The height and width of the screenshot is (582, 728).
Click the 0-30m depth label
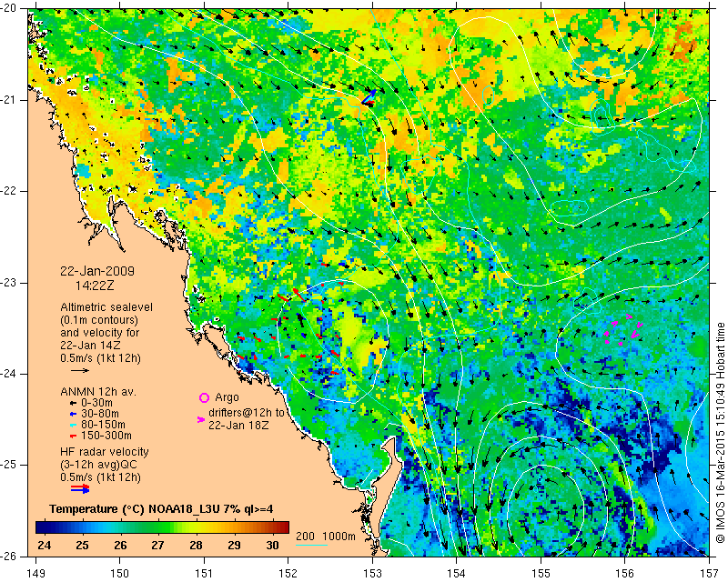tap(96, 403)
